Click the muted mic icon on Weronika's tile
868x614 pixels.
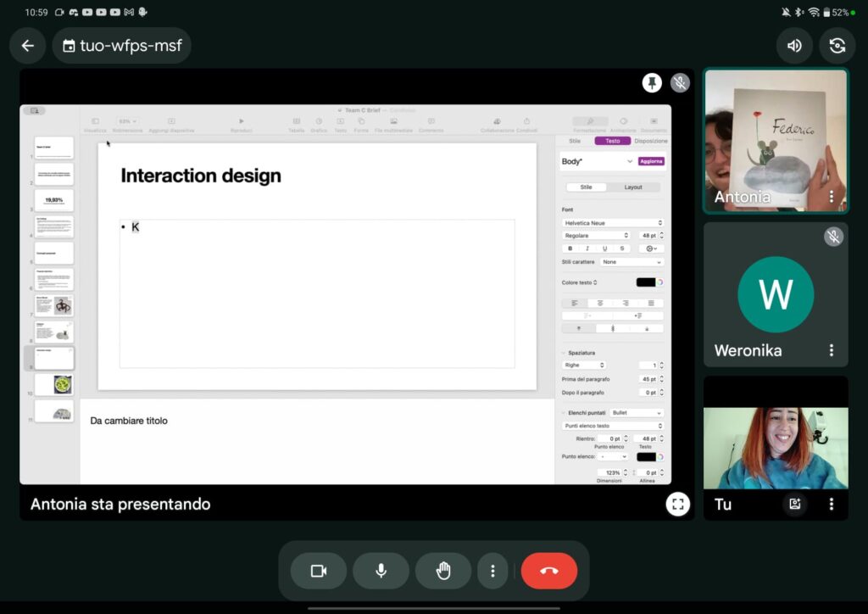[x=834, y=237]
